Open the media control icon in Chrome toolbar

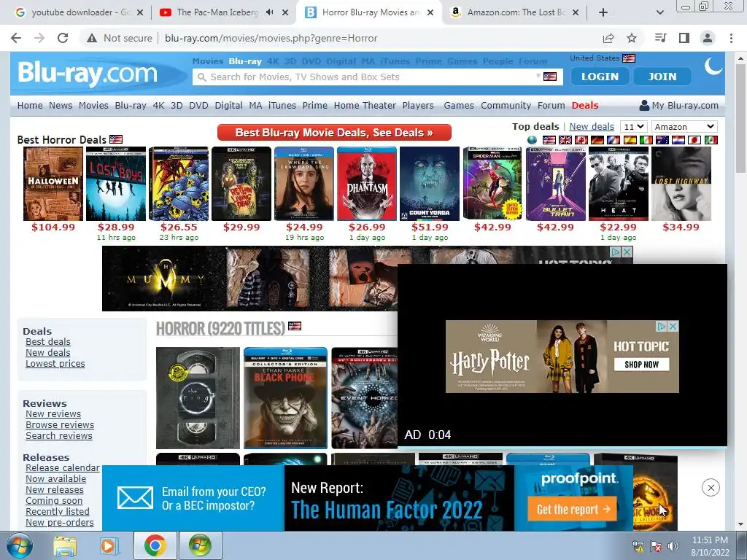point(661,38)
